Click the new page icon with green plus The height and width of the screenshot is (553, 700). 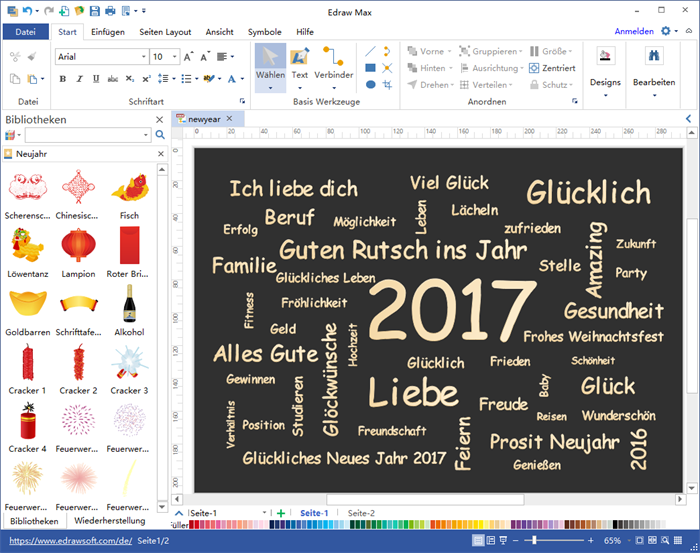[64, 11]
